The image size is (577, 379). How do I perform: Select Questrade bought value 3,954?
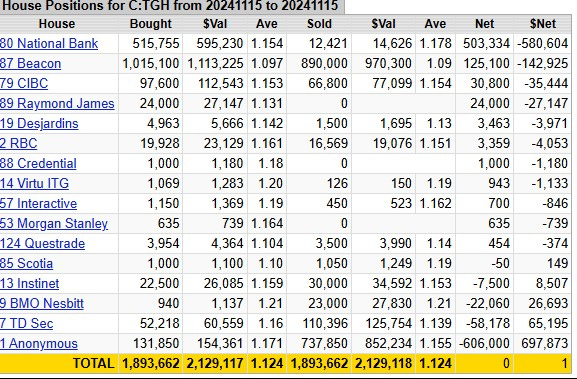(x=163, y=243)
